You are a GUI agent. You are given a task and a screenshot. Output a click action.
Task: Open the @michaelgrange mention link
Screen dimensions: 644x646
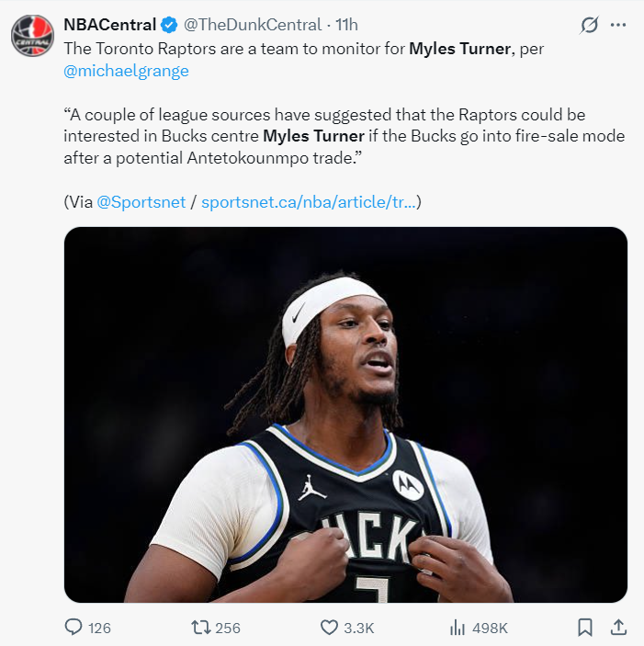point(126,71)
